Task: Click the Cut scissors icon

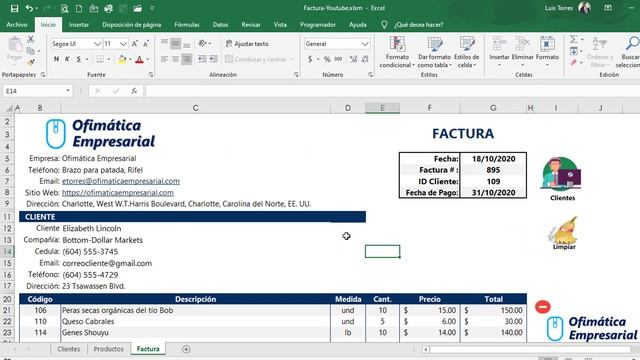Action: [31, 40]
